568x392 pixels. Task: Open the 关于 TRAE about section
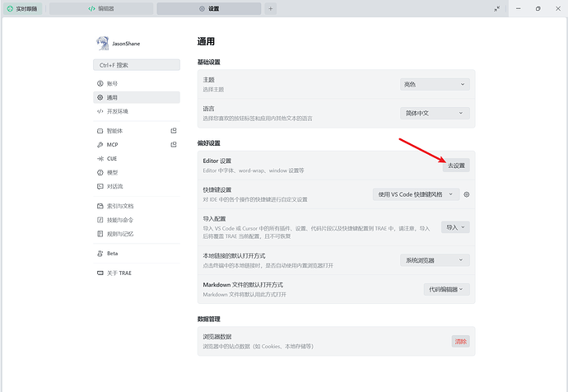[x=136, y=273]
